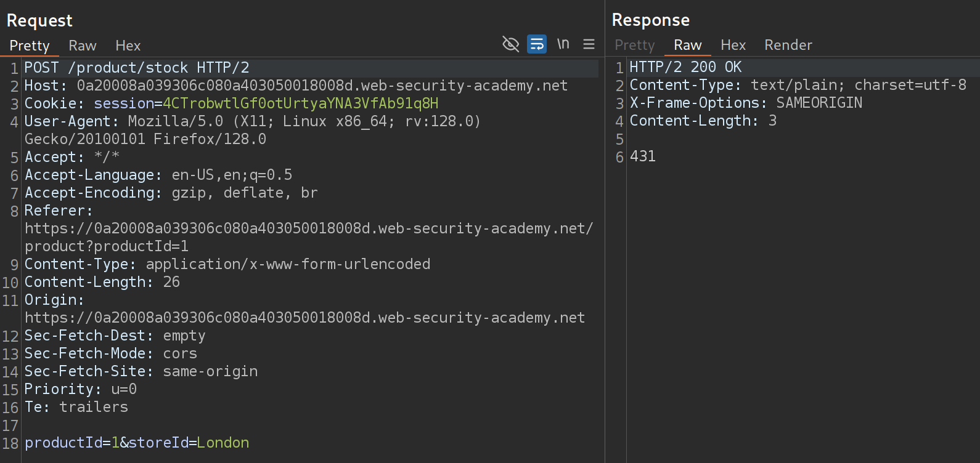Click the 431 response body value
The image size is (980, 463).
(x=642, y=156)
